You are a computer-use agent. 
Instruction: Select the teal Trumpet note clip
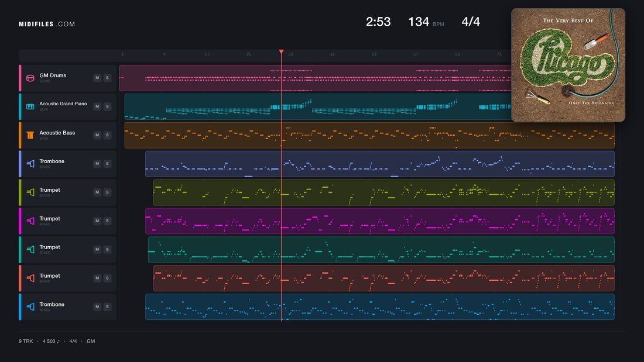pos(382,250)
